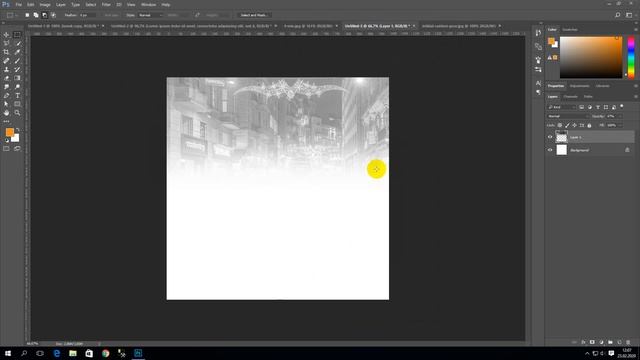Select the History Brush tool
The image size is (640, 360).
[x=17, y=69]
